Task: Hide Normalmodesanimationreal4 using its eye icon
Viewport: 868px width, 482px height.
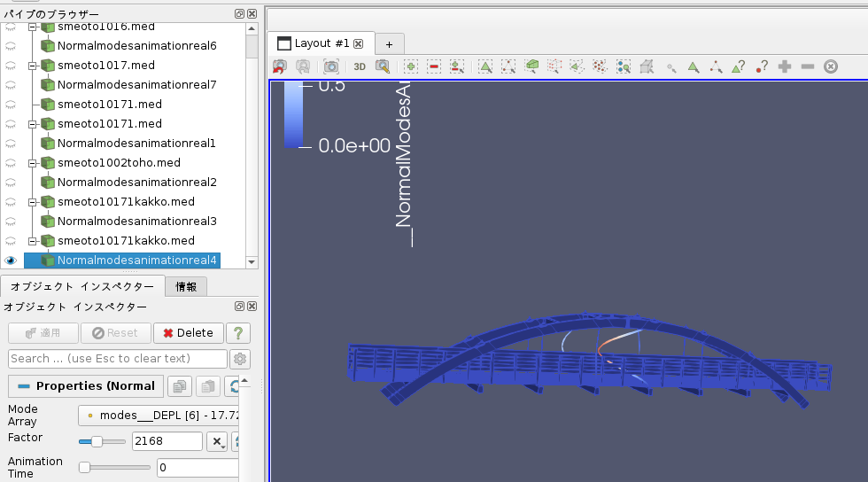Action: [11, 260]
